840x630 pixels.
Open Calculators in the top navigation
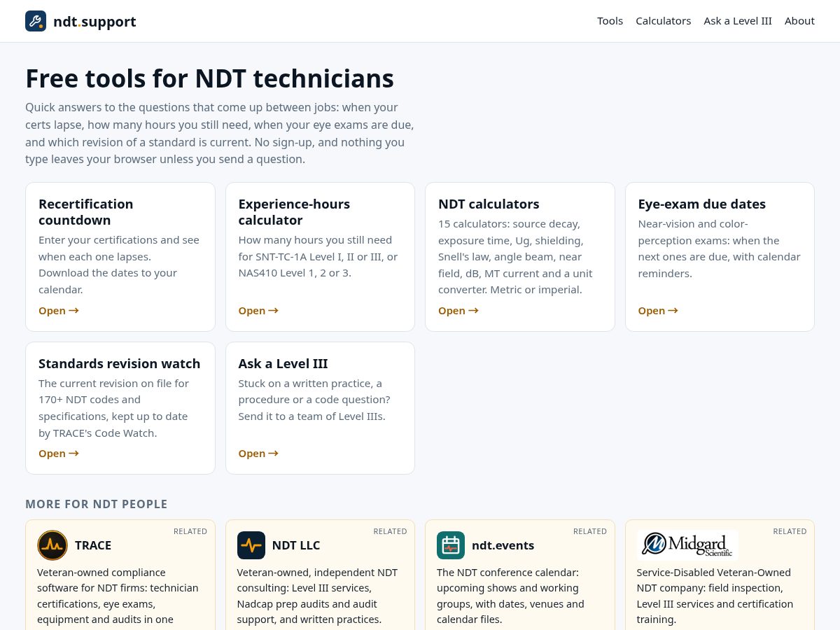tap(663, 21)
